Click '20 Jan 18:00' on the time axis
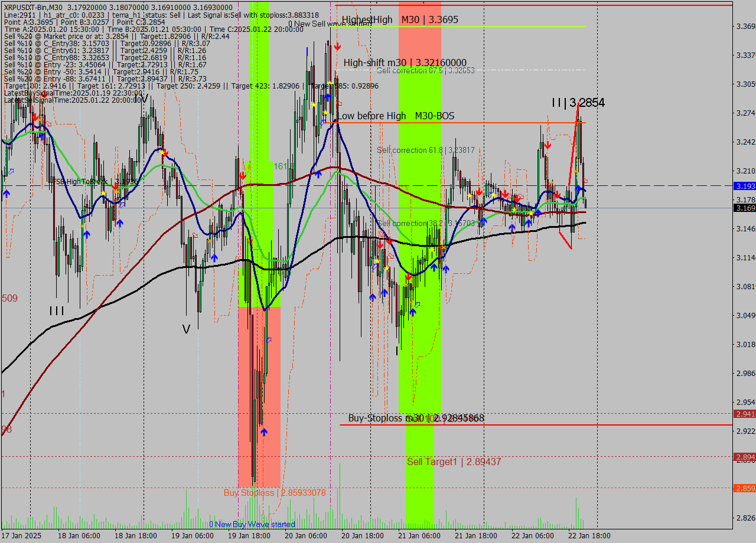 click(x=363, y=536)
